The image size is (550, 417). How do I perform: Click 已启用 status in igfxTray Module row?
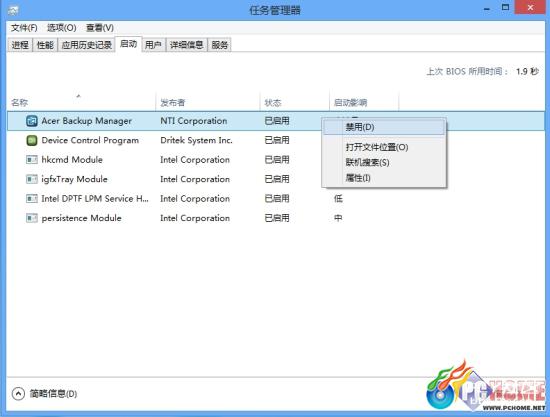(x=277, y=179)
